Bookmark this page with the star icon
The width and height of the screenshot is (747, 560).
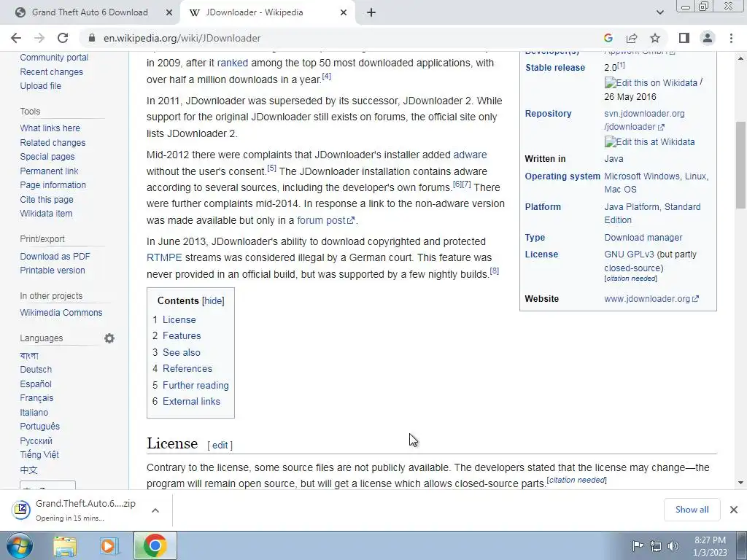656,38
